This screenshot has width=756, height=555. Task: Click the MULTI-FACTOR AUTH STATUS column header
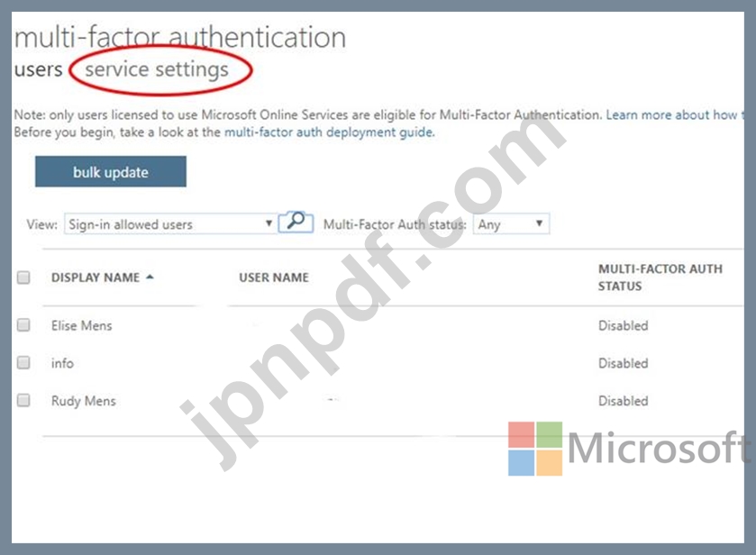tap(660, 277)
